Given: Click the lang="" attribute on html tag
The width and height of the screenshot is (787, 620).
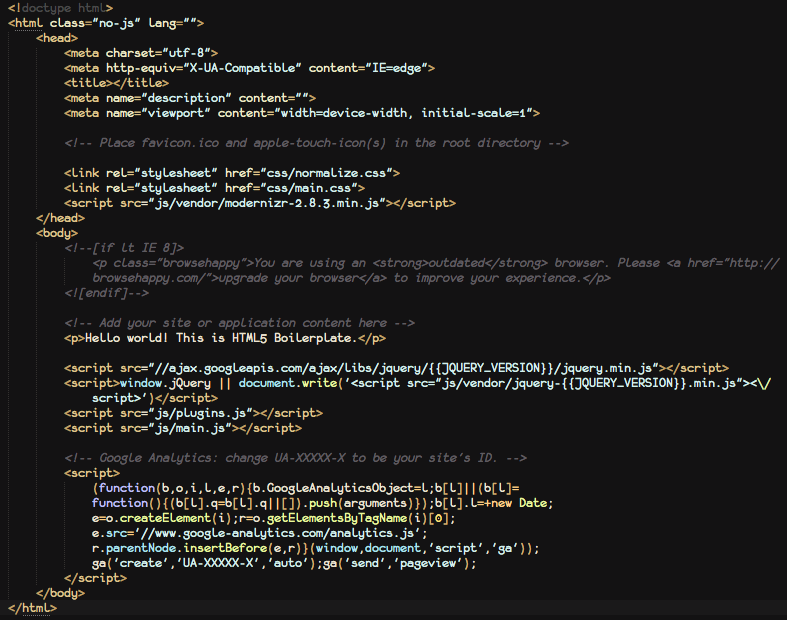Looking at the screenshot, I should pos(172,23).
